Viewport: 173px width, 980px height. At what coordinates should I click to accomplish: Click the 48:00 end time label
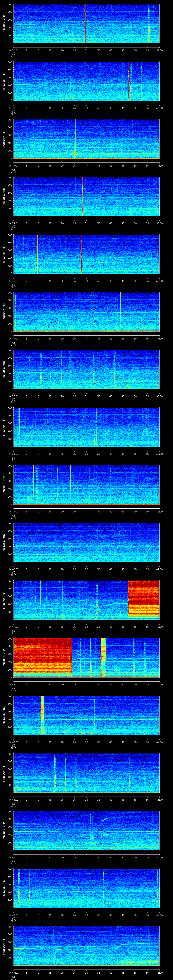coord(159,972)
